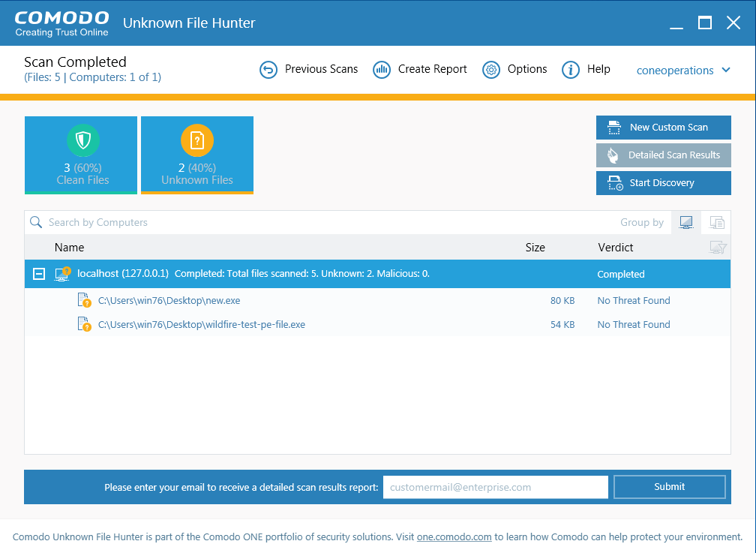This screenshot has width=756, height=553.
Task: Close the Unknown File Hunter window
Action: click(x=733, y=23)
